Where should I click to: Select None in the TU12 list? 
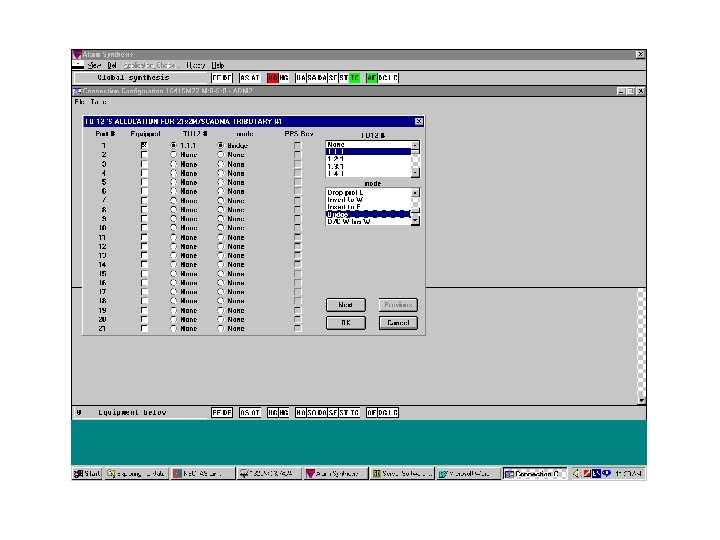[368, 145]
